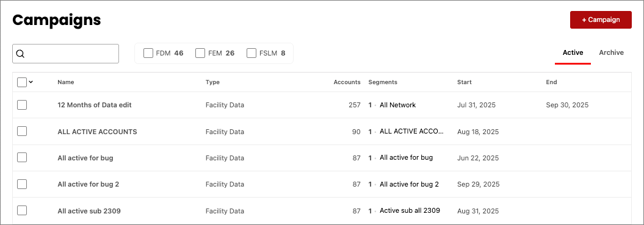
Task: Sort by the Type column header
Action: [212, 82]
